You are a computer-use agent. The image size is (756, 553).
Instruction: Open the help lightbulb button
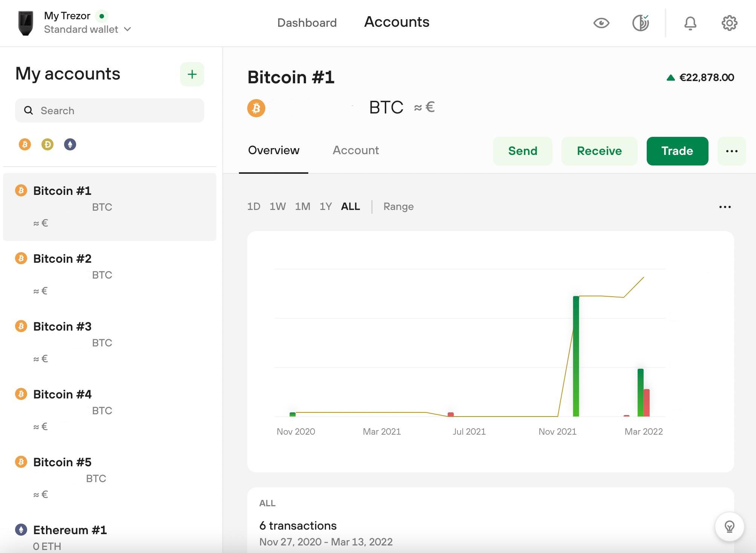coord(729,527)
